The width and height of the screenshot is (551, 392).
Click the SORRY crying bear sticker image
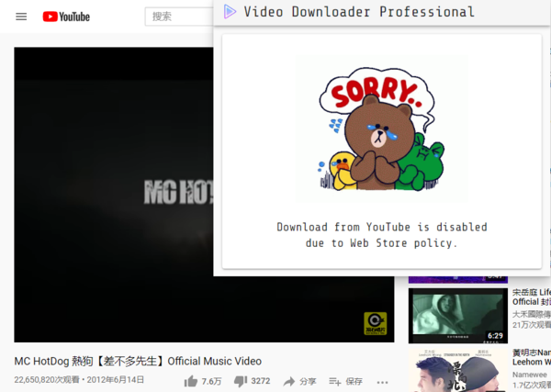pos(381,129)
